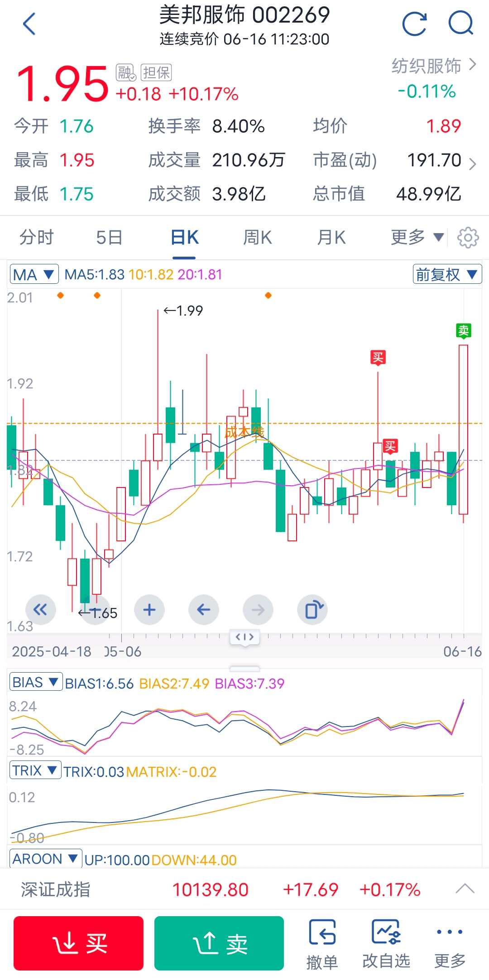Tap the 成本线 cost line label

244,432
